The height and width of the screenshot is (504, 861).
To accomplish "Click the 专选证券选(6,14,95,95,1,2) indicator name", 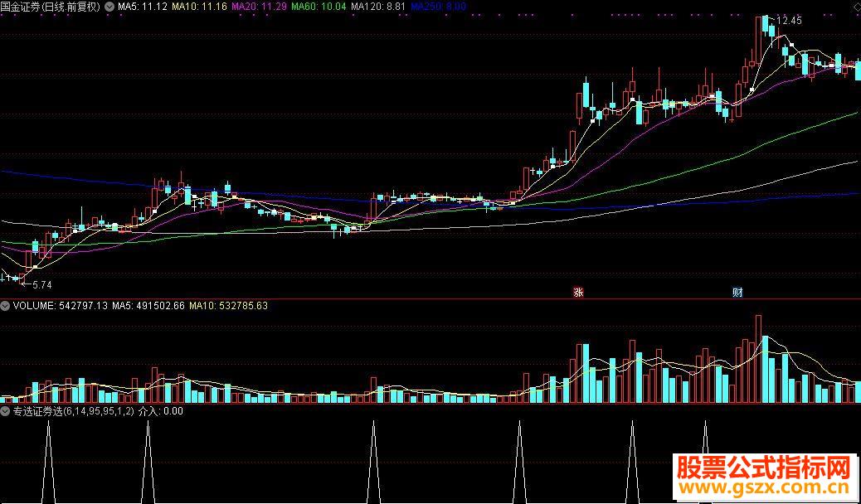I will coord(74,411).
